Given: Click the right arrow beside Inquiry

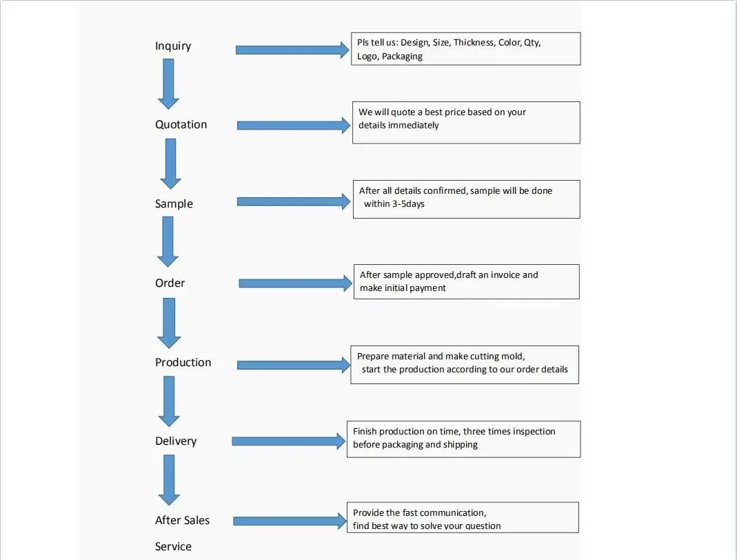Looking at the screenshot, I should tap(292, 50).
